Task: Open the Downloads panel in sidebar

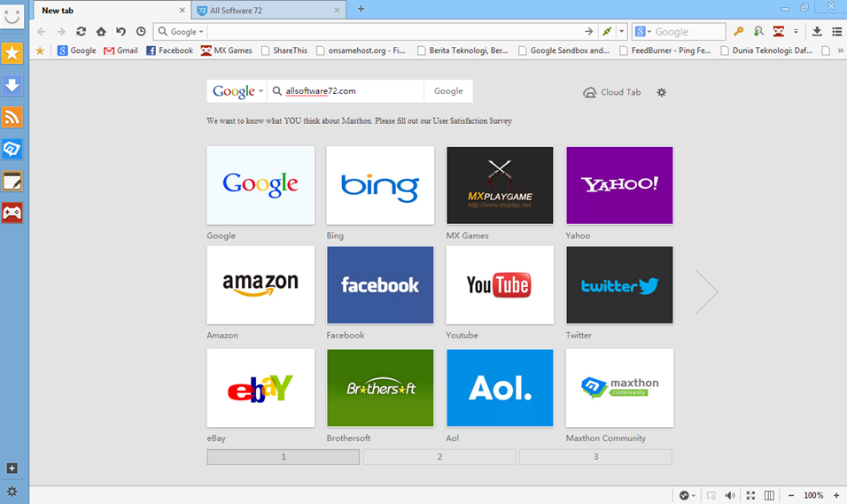Action: 12,85
